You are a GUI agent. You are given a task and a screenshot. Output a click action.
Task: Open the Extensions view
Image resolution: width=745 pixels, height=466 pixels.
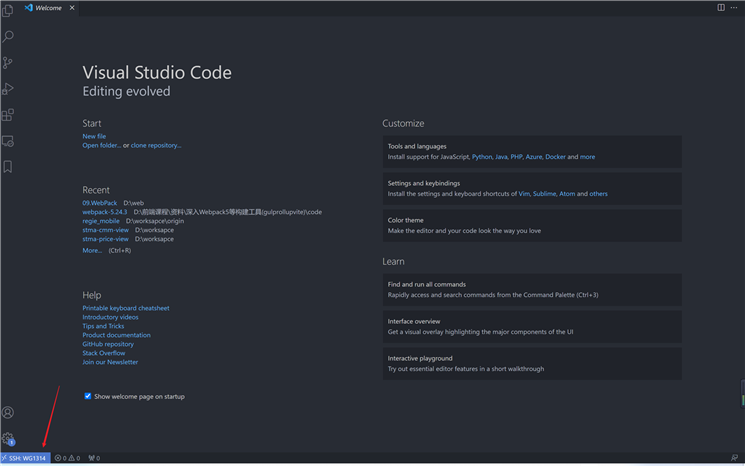click(x=8, y=114)
